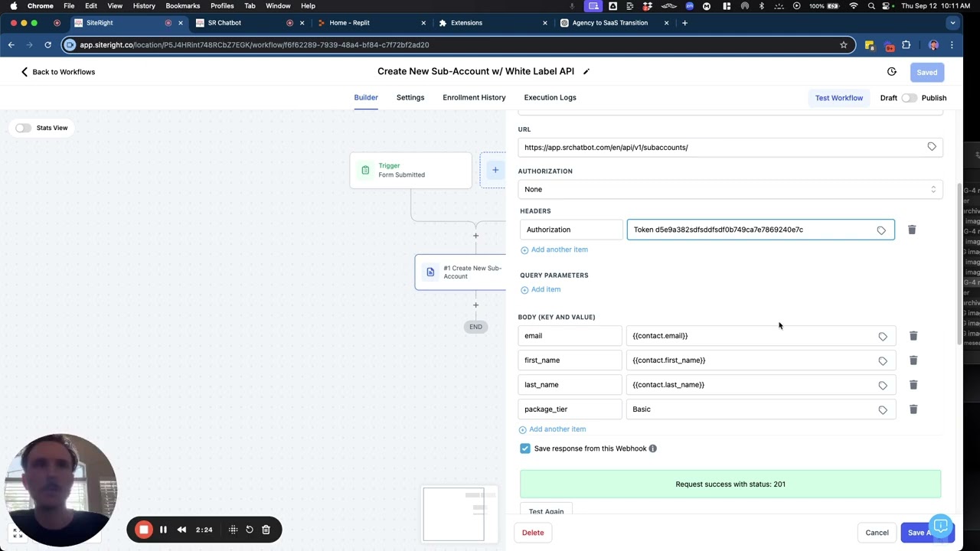
Task: Open Chrome extensions puzzle icon
Action: pyautogui.click(x=906, y=45)
